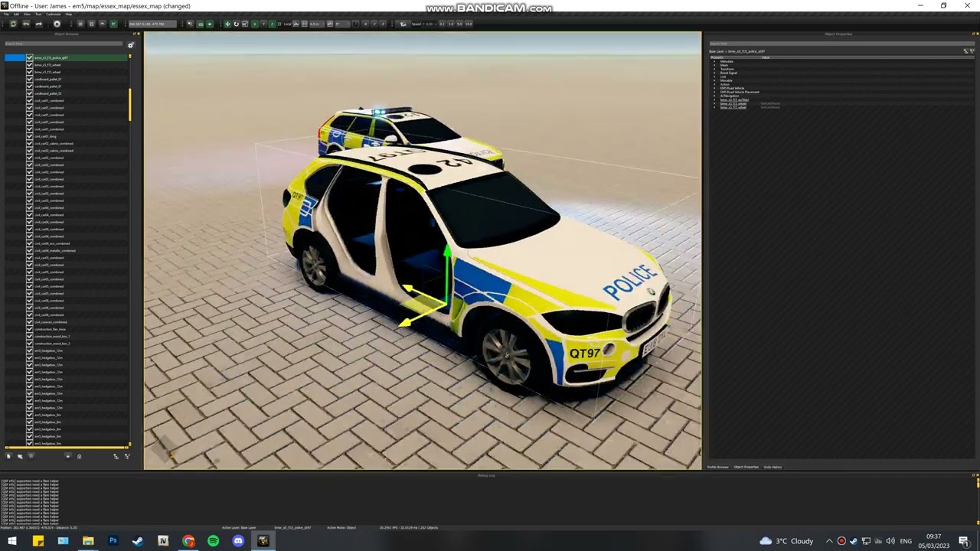Toggle the Y axis constraint
Image resolution: width=980 pixels, height=551 pixels.
tap(264, 24)
